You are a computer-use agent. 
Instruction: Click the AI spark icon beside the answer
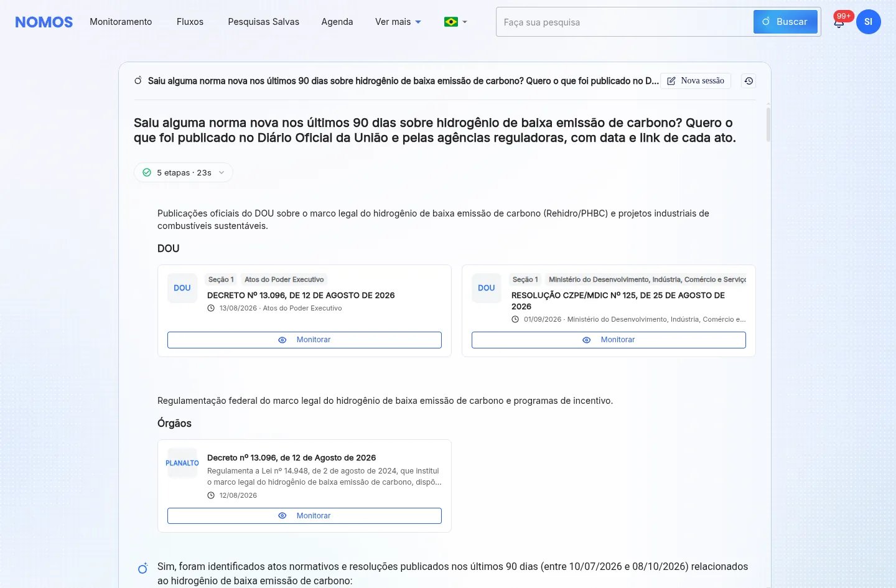[x=143, y=568]
